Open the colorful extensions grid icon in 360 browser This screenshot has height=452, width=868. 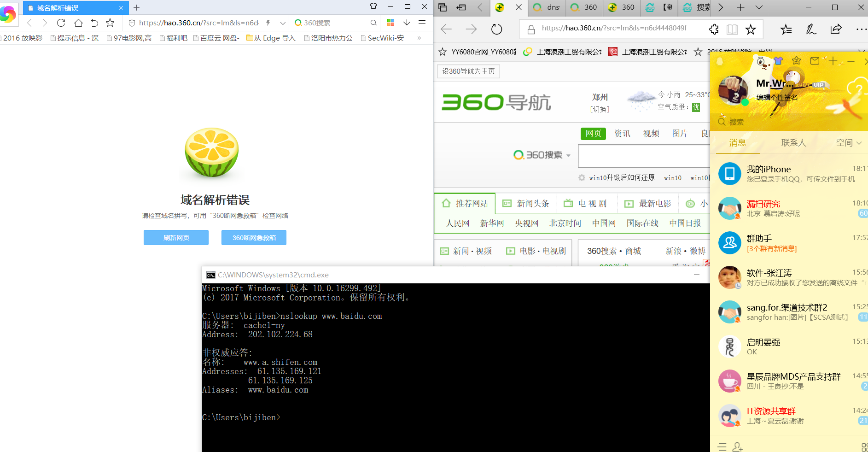tap(391, 23)
